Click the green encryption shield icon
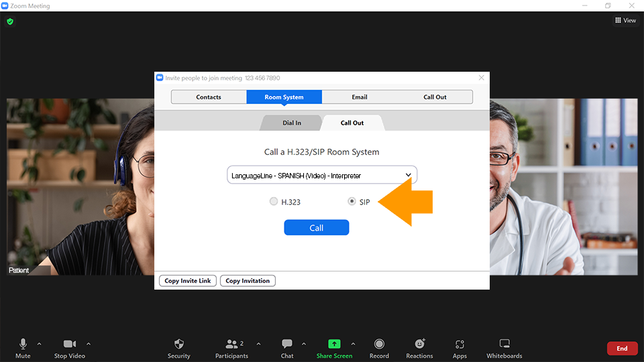Screen dimensions: 644x362 click(10, 21)
